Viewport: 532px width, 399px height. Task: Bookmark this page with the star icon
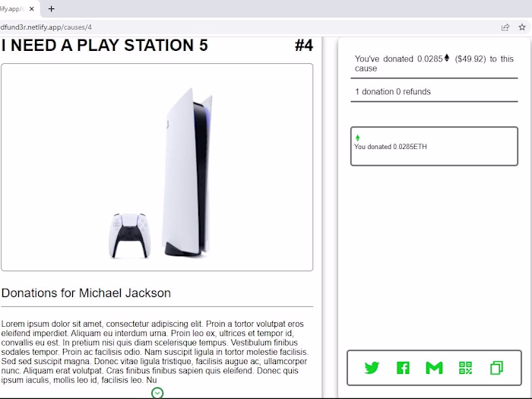pyautogui.click(x=522, y=27)
